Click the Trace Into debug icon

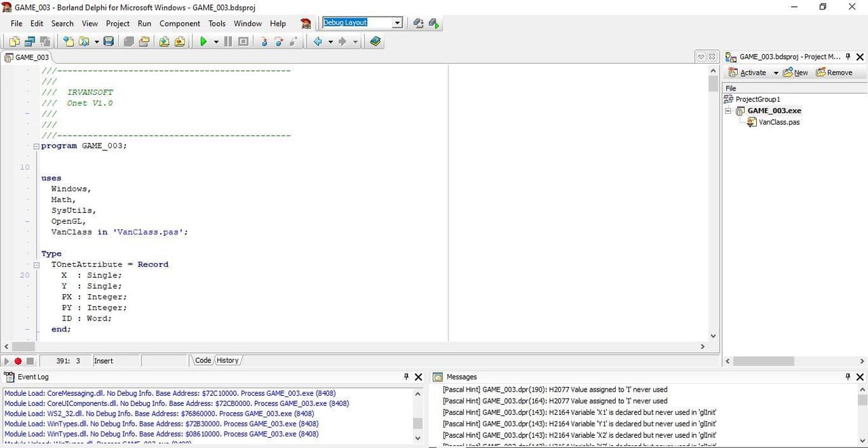tap(264, 41)
